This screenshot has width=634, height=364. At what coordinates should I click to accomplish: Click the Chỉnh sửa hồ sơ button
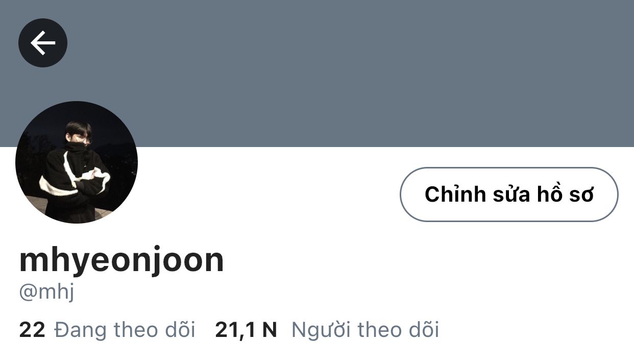click(509, 195)
